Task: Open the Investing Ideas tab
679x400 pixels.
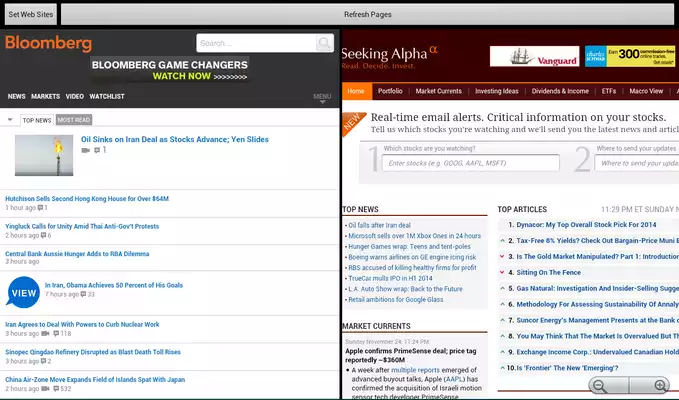Action: [497, 91]
